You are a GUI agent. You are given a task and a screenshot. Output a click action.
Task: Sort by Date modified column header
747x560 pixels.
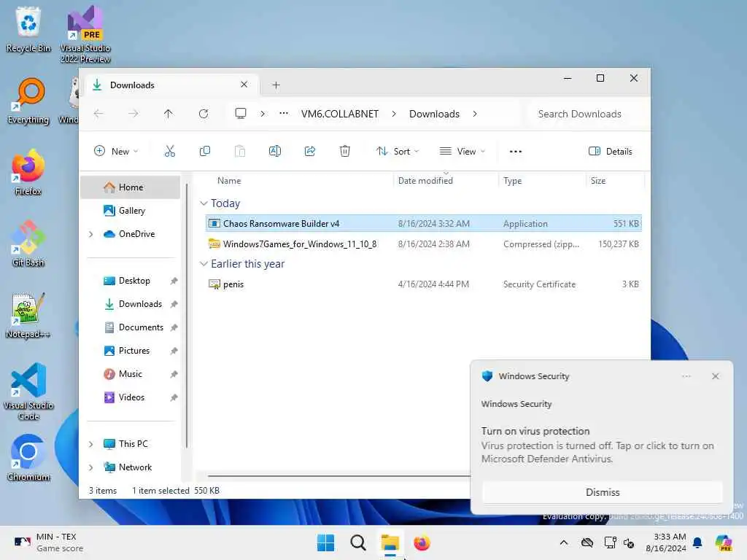pyautogui.click(x=425, y=181)
